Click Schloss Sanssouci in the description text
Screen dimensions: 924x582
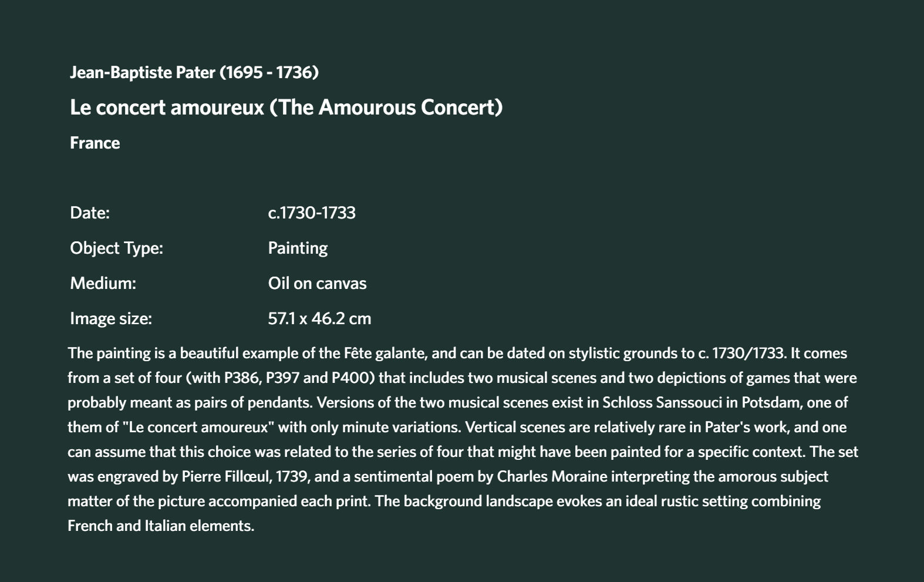coord(662,402)
